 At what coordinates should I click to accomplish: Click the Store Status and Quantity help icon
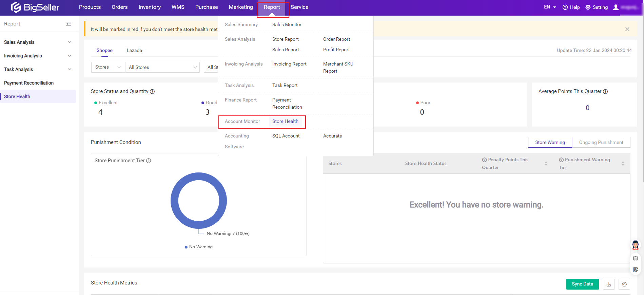click(x=152, y=91)
